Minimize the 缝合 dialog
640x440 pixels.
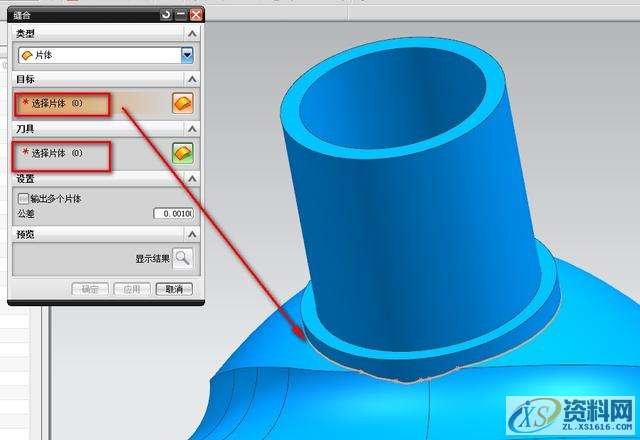point(180,15)
